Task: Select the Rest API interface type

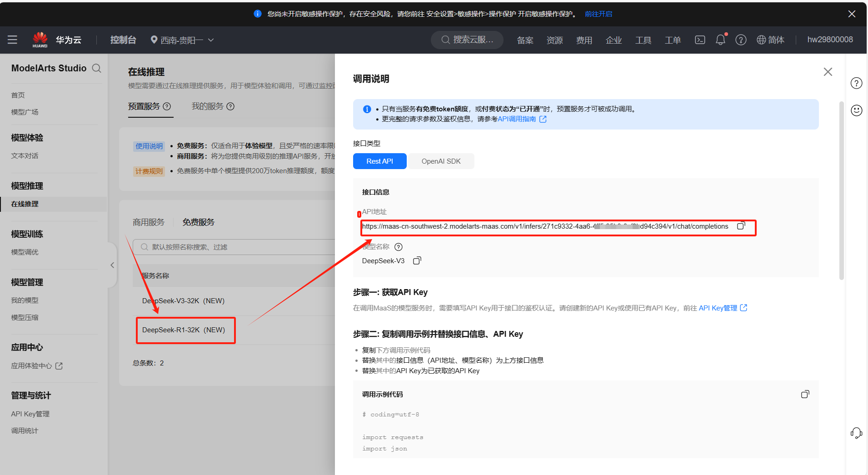Action: pyautogui.click(x=380, y=161)
